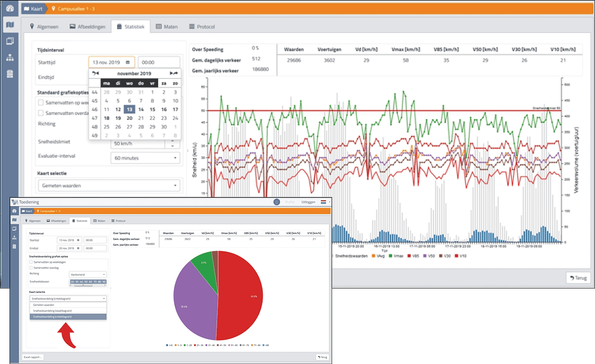Screen dimensions: 595x364
Task: Click the Excel-rapport button
Action: pyautogui.click(x=33, y=357)
